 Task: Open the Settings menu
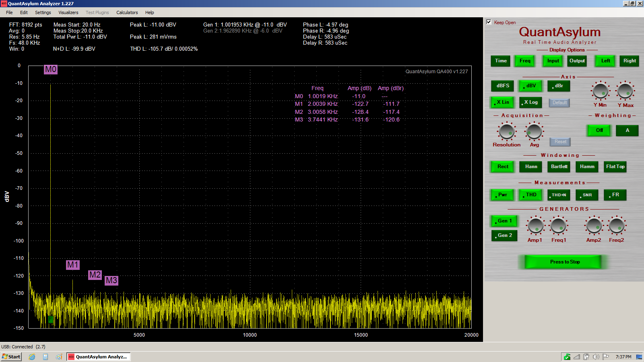tap(43, 12)
